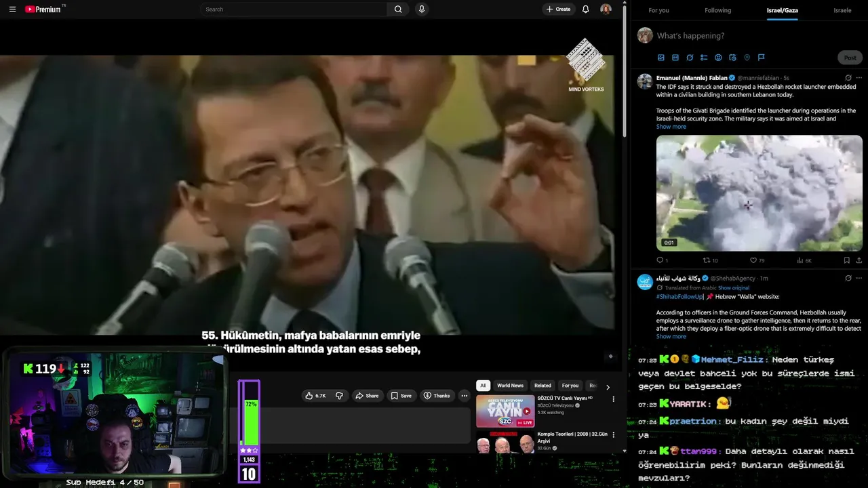Like Emanuel Fabian's post with 79 likes
The height and width of the screenshot is (488, 868).
tap(757, 260)
